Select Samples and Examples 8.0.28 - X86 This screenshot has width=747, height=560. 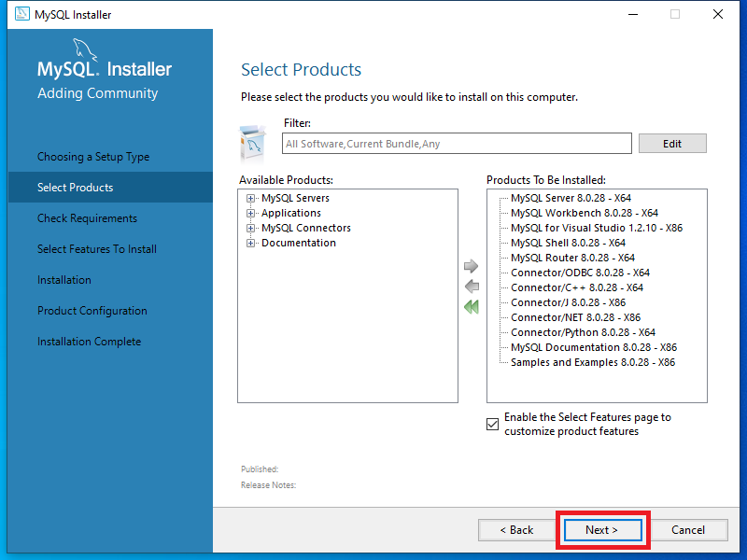(593, 362)
